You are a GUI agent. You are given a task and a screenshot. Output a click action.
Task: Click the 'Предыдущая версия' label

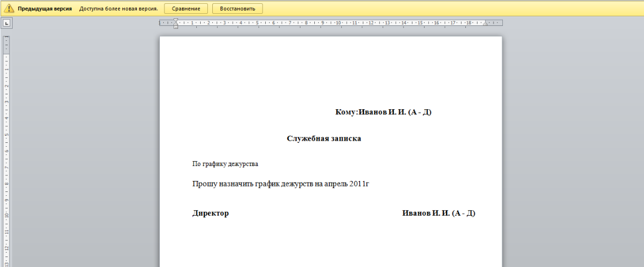45,9
